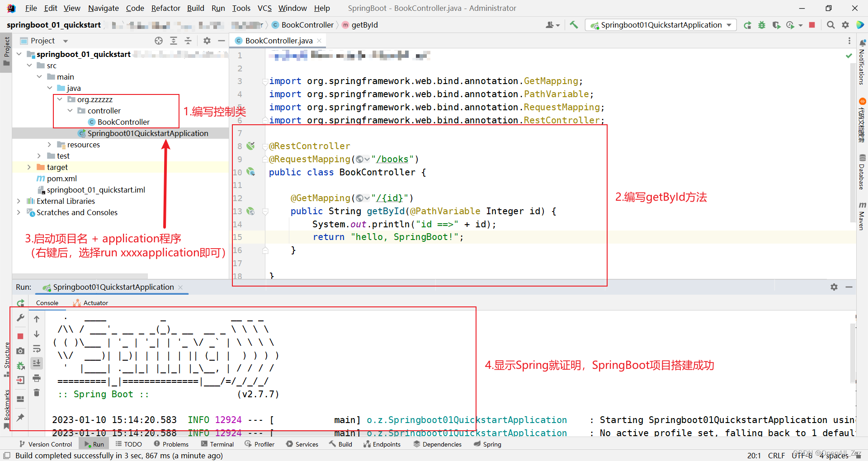Open Search Everywhere magnifier icon

click(x=830, y=25)
